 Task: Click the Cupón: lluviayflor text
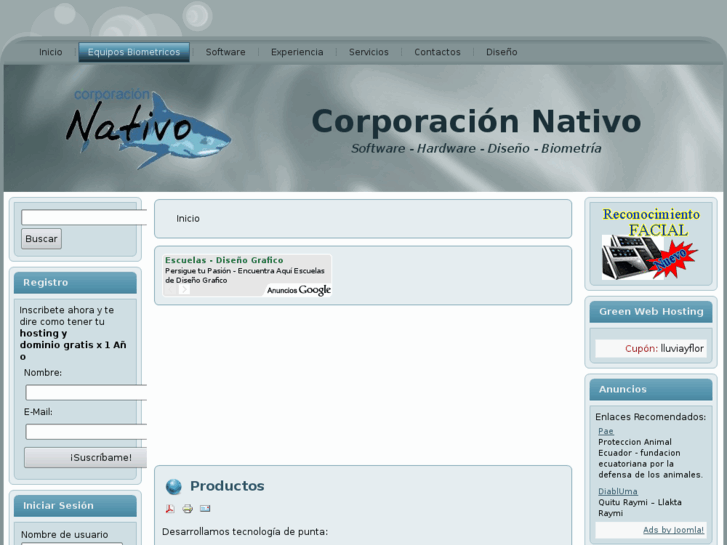click(664, 349)
